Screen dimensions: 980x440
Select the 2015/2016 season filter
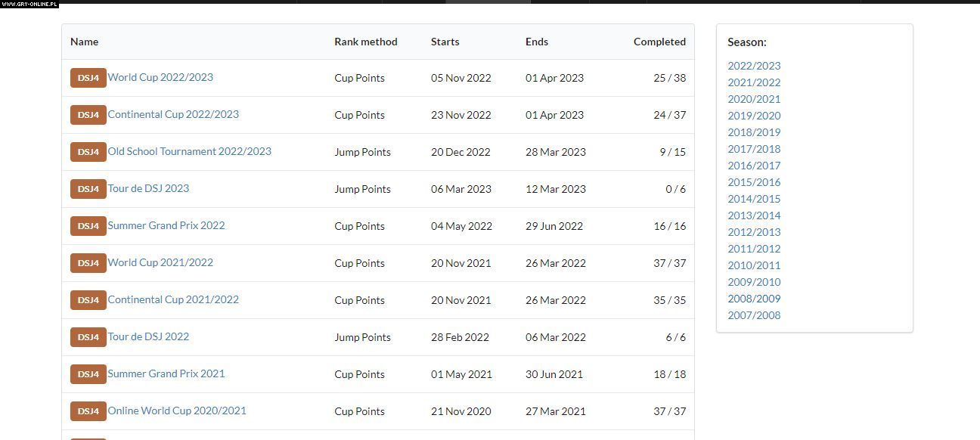pyautogui.click(x=754, y=182)
